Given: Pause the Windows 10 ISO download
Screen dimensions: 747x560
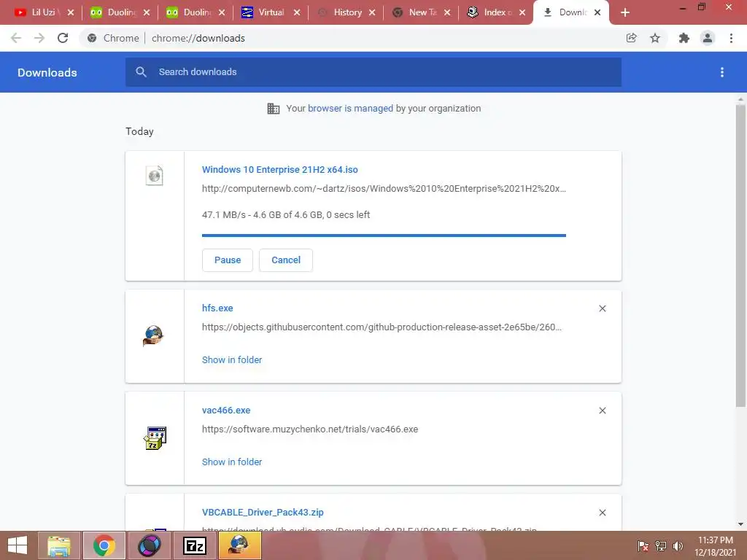Looking at the screenshot, I should coord(228,260).
